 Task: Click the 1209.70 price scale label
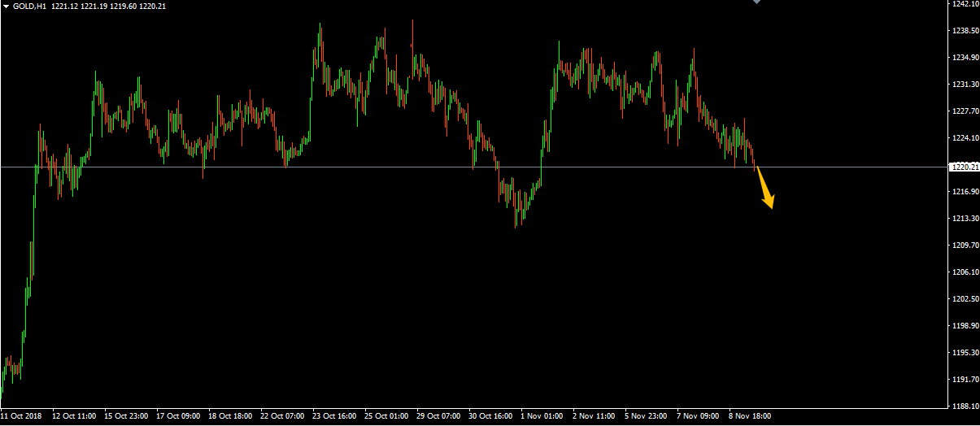[965, 246]
